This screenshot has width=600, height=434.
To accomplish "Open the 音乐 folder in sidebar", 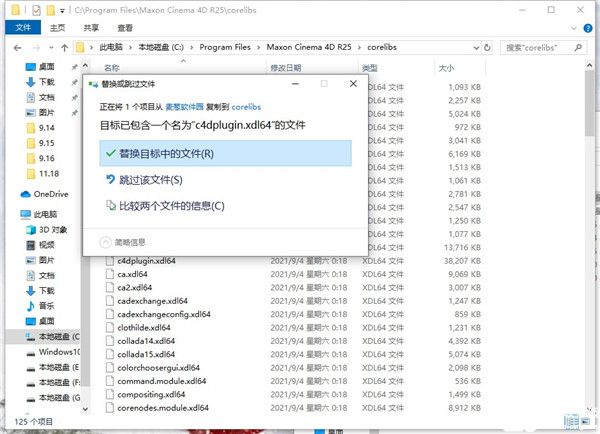I will [x=47, y=305].
